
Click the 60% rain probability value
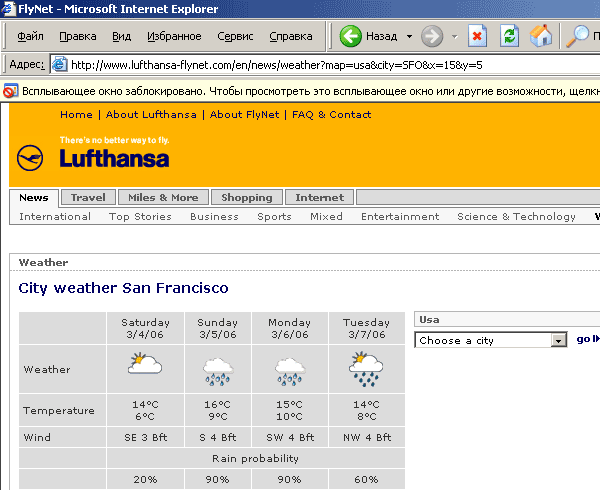pos(367,479)
